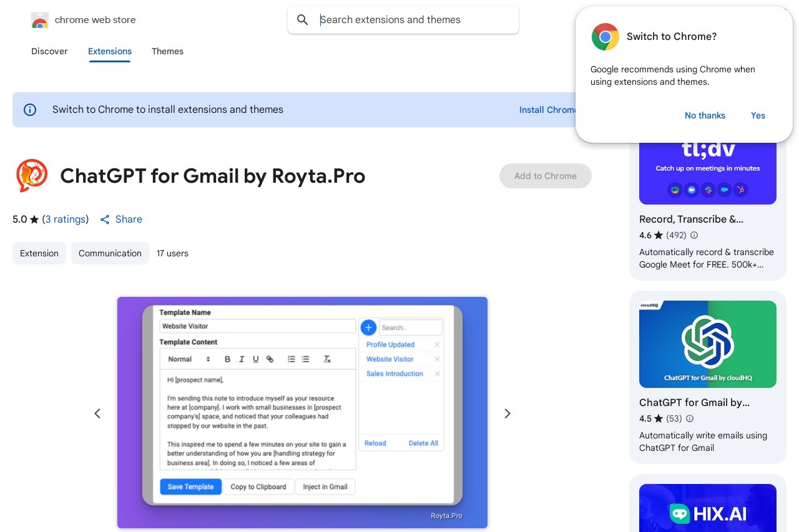Show the next screenshot with right arrow
This screenshot has width=799, height=532.
507,414
